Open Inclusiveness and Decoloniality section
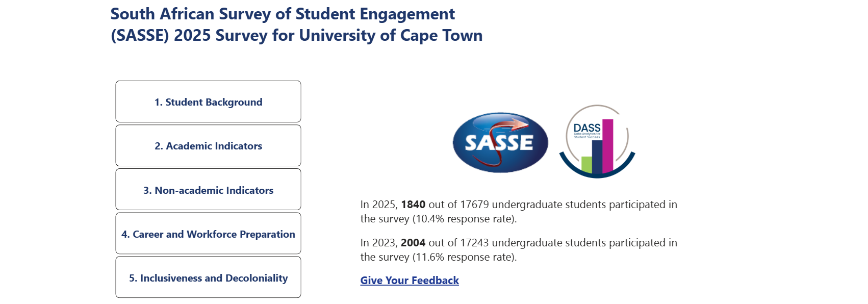Screen dimensions: 868x304 [x=208, y=278]
